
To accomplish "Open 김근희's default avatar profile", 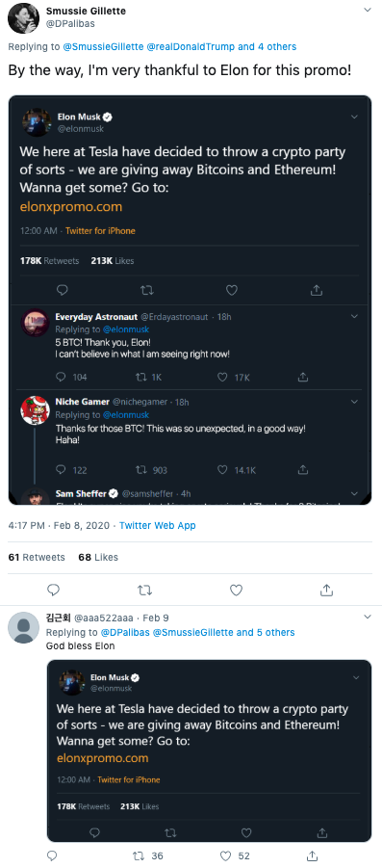I will [24, 628].
